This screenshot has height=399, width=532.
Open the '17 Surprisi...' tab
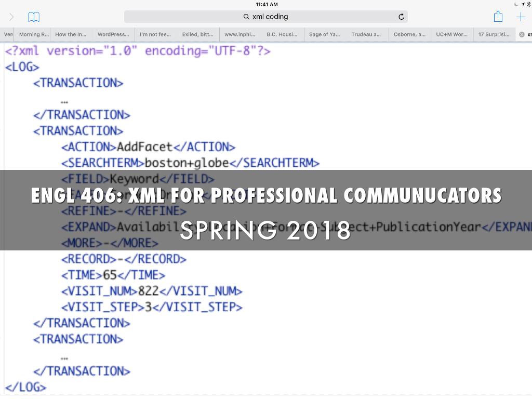(x=494, y=35)
